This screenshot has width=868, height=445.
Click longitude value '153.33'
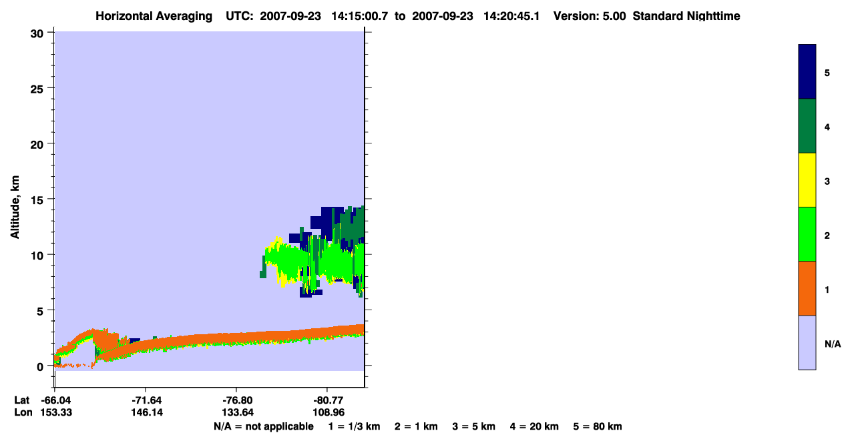point(55,412)
